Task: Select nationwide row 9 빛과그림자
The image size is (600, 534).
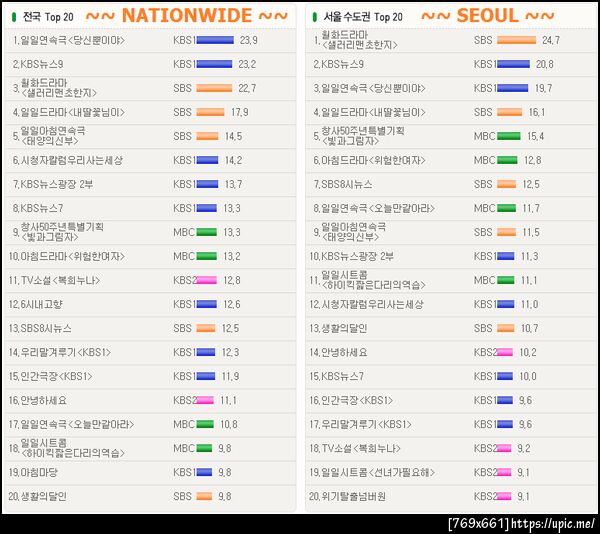Action: coord(150,232)
